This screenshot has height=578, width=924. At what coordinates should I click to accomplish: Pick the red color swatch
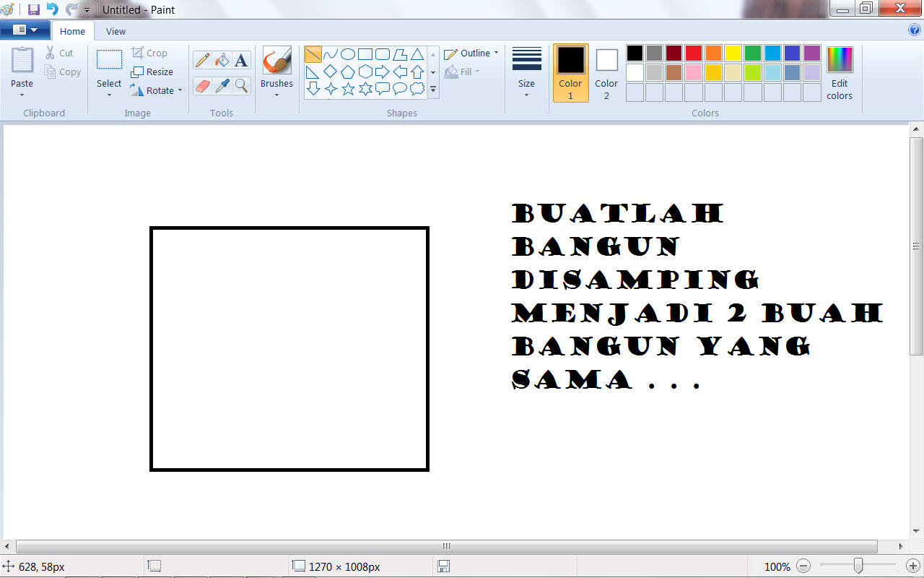[693, 53]
